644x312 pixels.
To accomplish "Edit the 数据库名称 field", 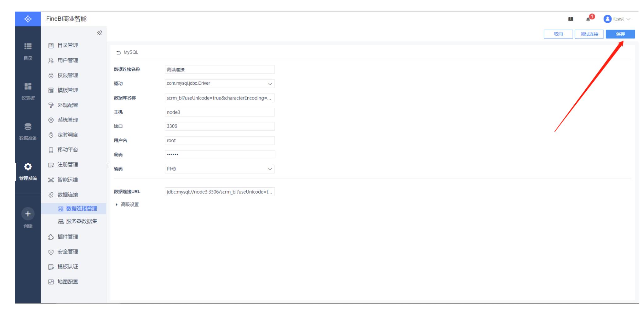I will 220,98.
